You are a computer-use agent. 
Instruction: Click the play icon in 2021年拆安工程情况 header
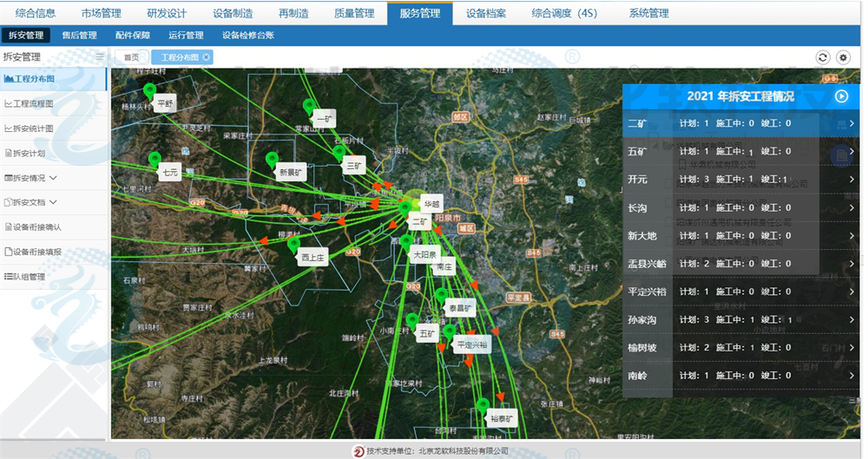tap(841, 96)
